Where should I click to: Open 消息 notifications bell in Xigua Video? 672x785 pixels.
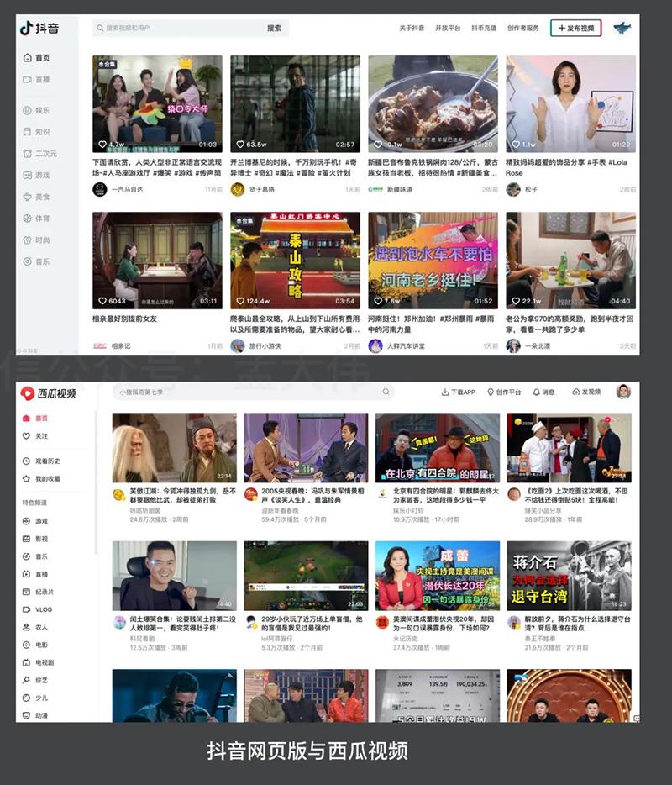tap(543, 392)
